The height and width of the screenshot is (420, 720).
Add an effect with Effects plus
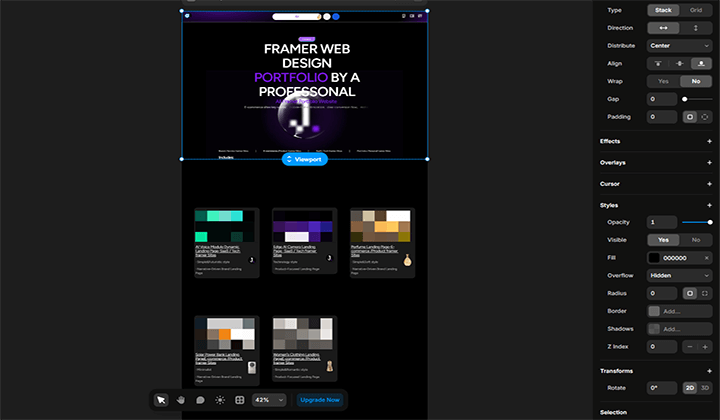(709, 141)
